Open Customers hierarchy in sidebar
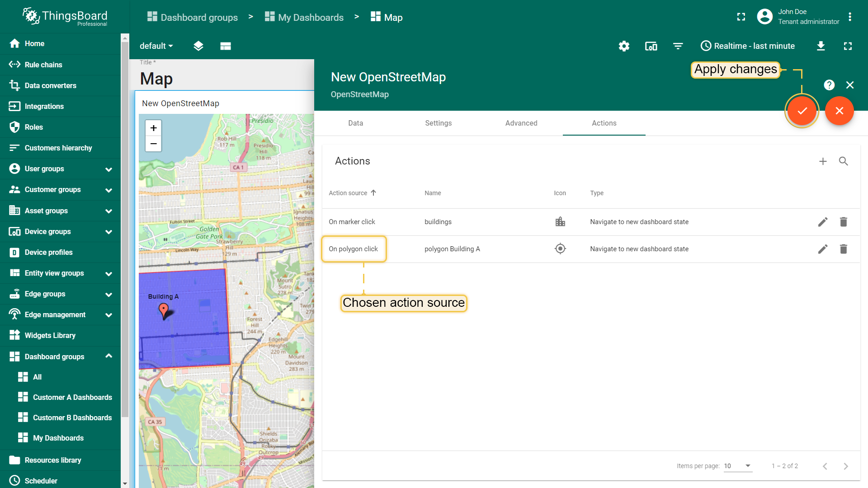 pyautogui.click(x=61, y=148)
